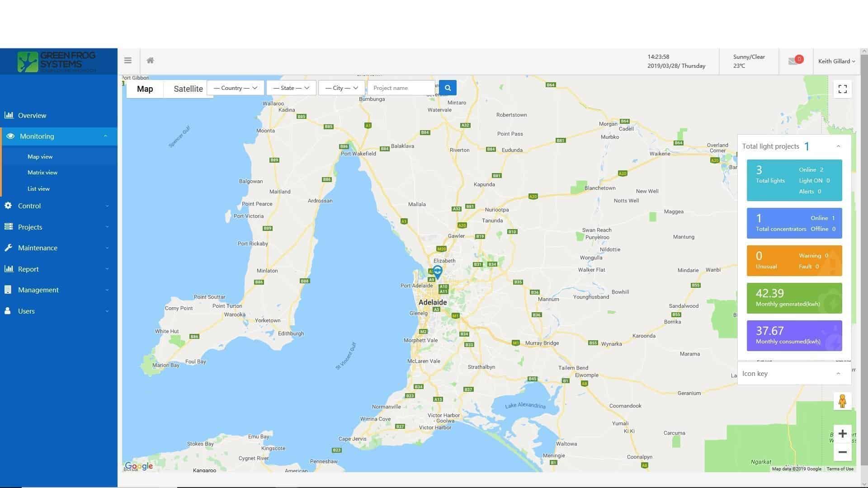Click the project marker pin near Adelaide

pyautogui.click(x=437, y=272)
